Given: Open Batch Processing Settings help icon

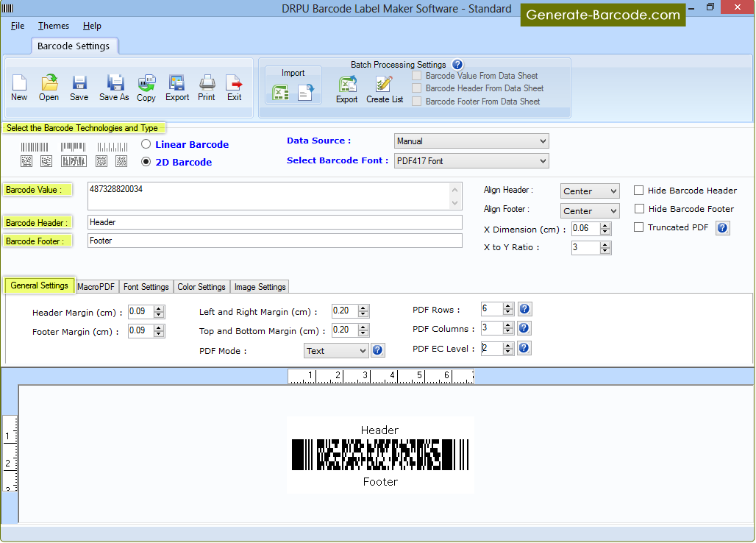Looking at the screenshot, I should point(457,64).
